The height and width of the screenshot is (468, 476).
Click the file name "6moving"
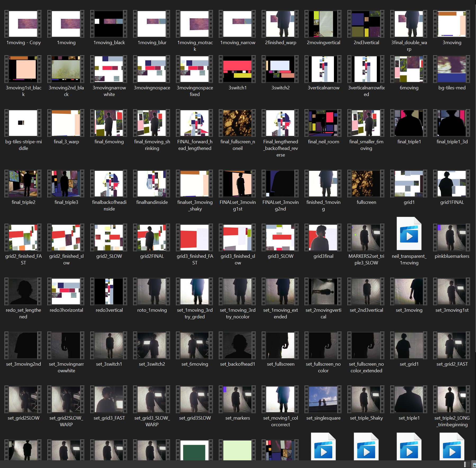pyautogui.click(x=409, y=88)
